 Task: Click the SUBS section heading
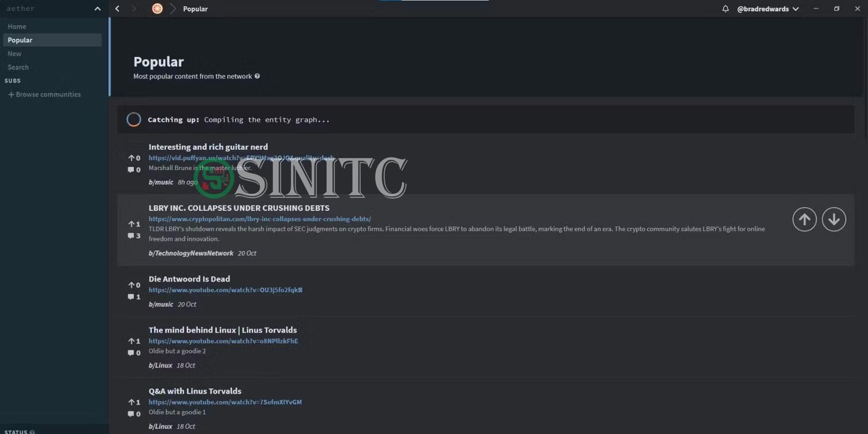tap(13, 81)
